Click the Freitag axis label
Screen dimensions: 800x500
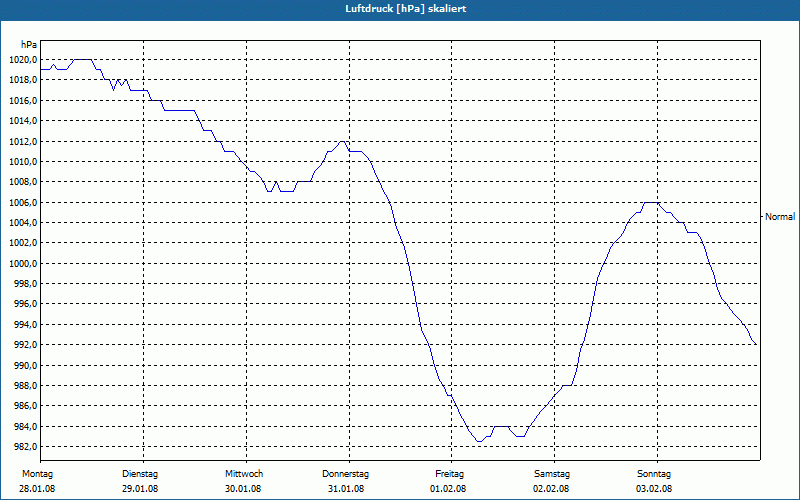[x=449, y=474]
